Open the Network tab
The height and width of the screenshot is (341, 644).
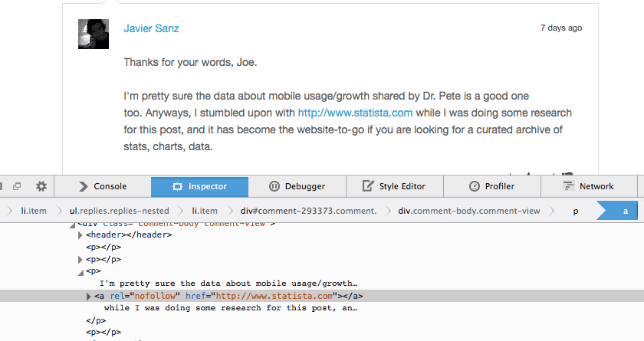589,186
